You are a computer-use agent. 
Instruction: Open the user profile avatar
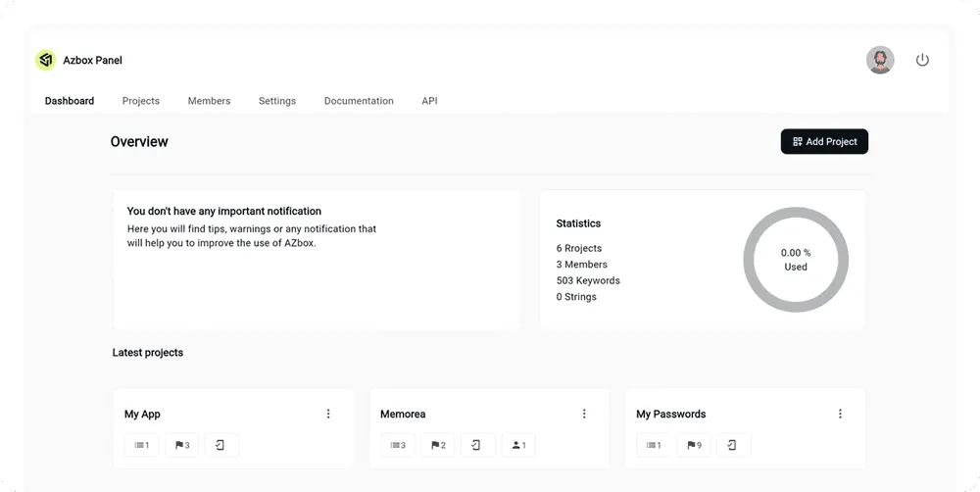point(880,60)
